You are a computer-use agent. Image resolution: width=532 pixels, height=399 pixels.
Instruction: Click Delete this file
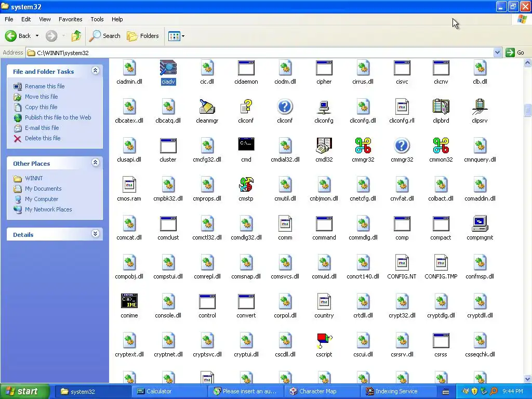click(43, 138)
